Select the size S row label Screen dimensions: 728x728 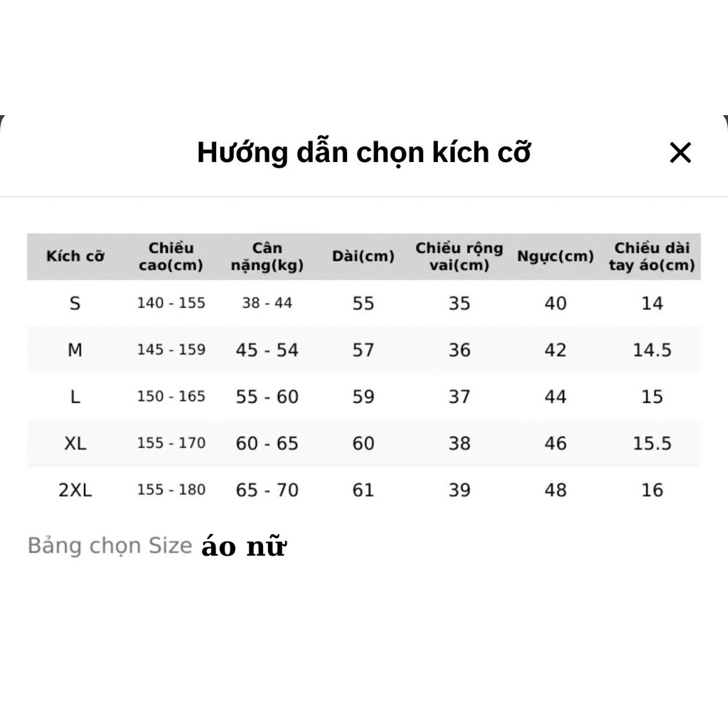click(75, 304)
